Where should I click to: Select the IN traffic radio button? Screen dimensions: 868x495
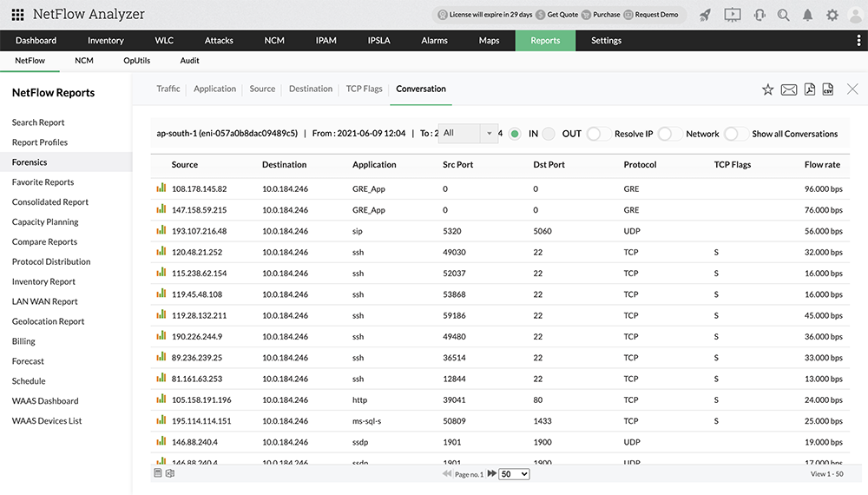point(515,134)
